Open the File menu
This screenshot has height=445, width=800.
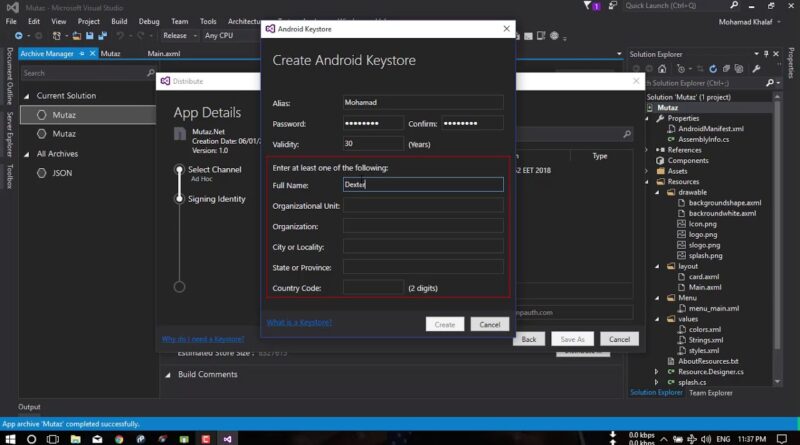11,21
